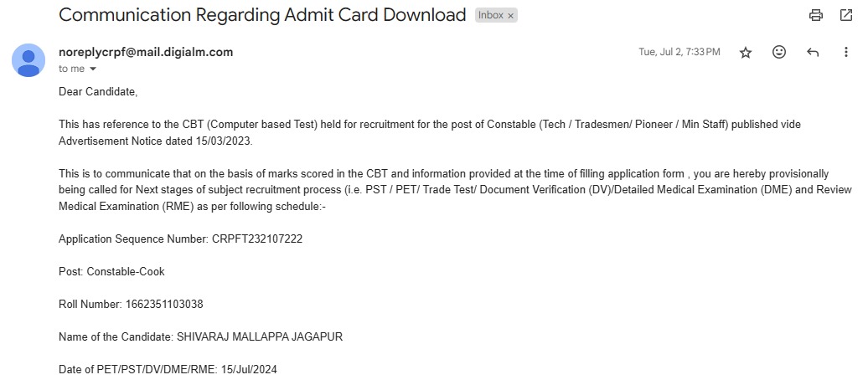Image resolution: width=868 pixels, height=385 pixels.
Task: Click the PET/PST date 15/Jul/2024
Action: coord(249,369)
